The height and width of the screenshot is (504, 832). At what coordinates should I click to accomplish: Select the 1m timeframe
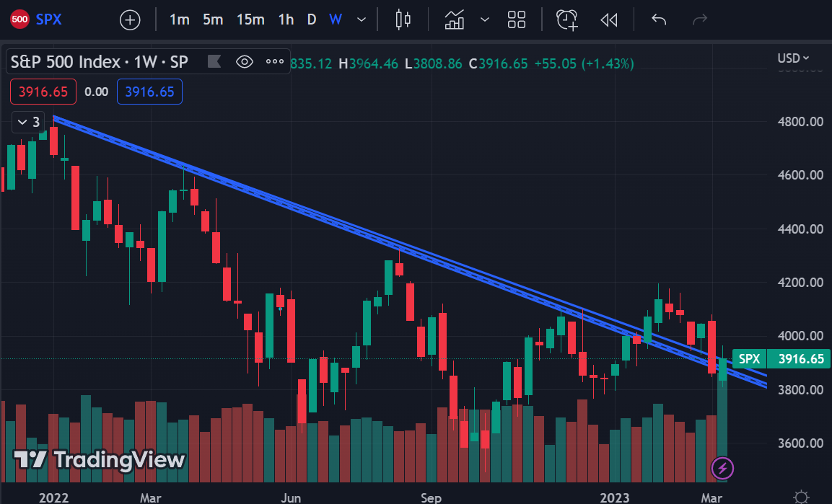coord(180,19)
